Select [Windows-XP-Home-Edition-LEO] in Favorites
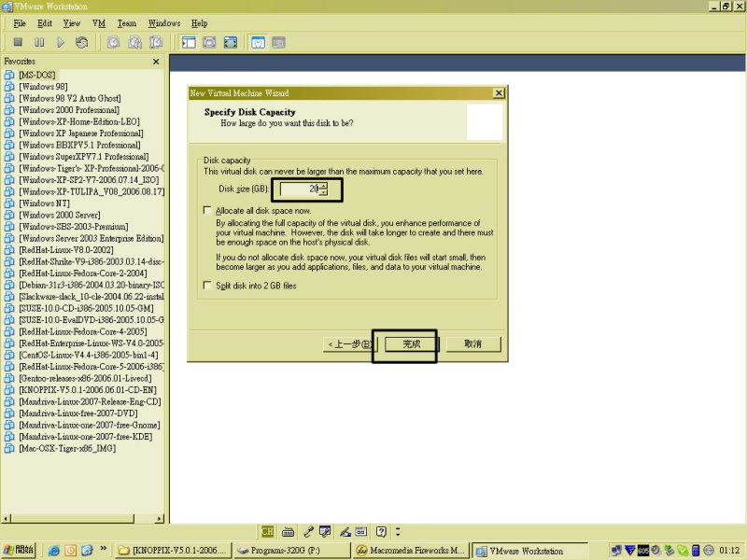This screenshot has height=560, width=747. coord(79,121)
